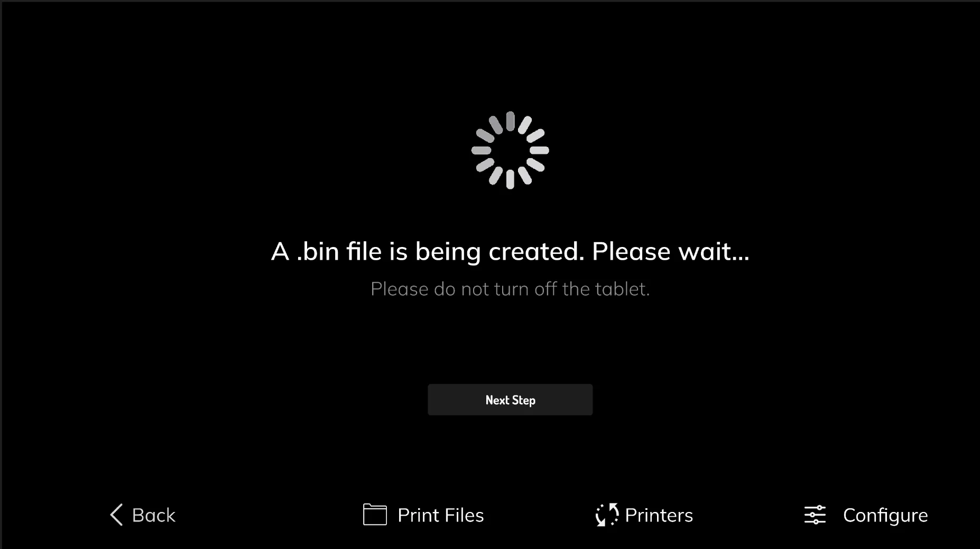Click the 'Please wait...' part of the heading
The image size is (980, 549).
pos(670,251)
